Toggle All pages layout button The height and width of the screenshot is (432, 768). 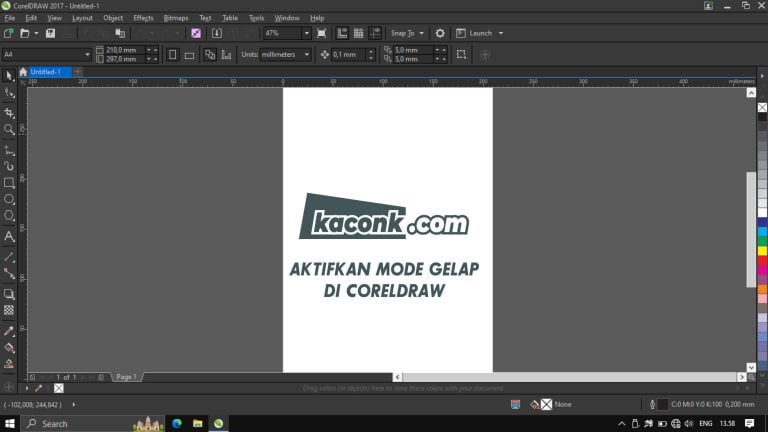point(210,54)
